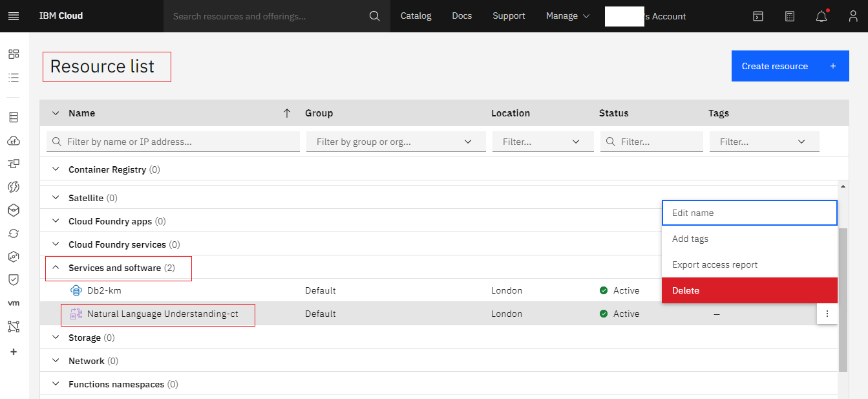Click the Tags column header
This screenshot has height=399, width=868.
[719, 113]
